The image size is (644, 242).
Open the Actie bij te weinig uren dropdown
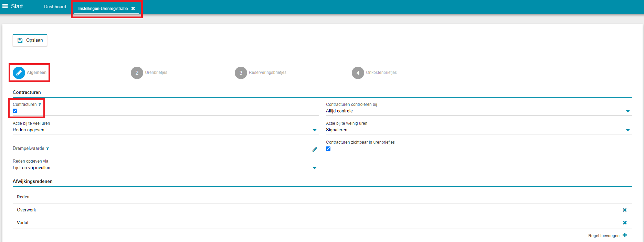click(x=627, y=130)
